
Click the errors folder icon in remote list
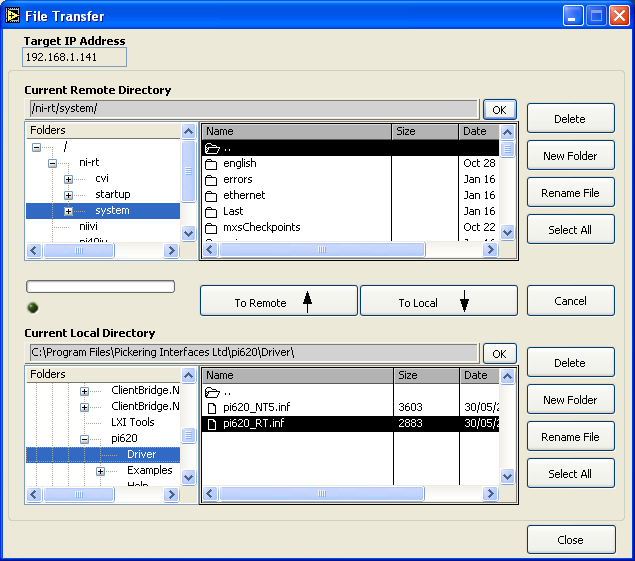[211, 179]
